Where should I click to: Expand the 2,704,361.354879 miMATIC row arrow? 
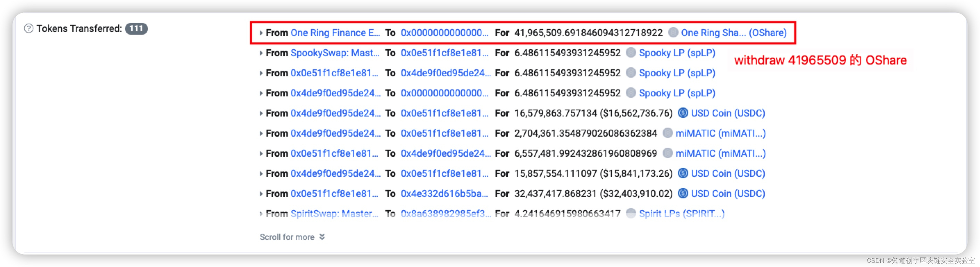pos(261,134)
